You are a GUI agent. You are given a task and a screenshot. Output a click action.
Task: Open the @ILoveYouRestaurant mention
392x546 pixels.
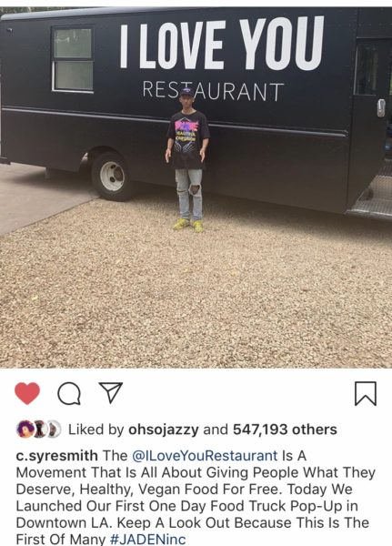[x=205, y=456]
